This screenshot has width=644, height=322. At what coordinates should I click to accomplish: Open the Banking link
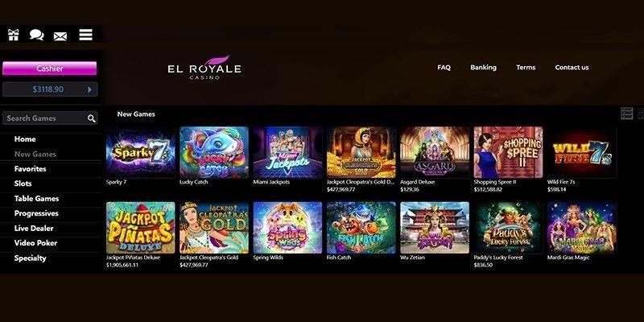tap(484, 68)
